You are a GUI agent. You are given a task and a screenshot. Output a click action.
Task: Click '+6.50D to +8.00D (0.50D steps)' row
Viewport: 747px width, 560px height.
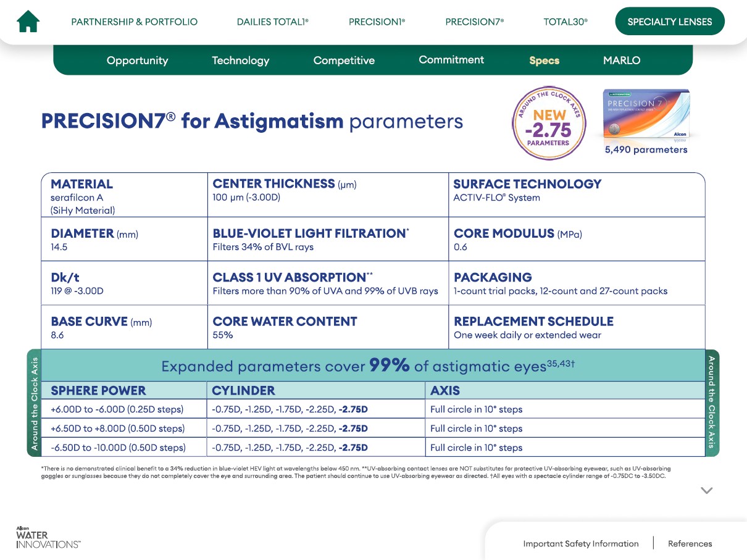pyautogui.click(x=117, y=428)
